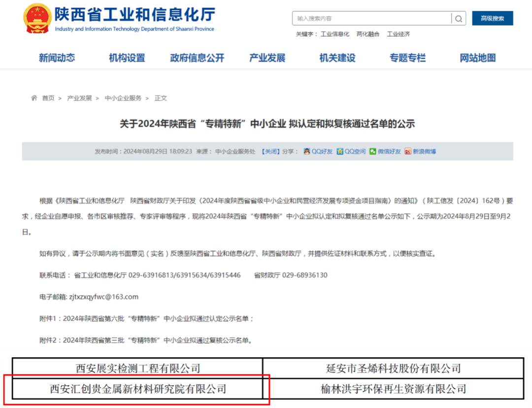Viewport: 532px width, 408px height.
Task: Click the home breadcrumb icon
Action: (x=34, y=98)
